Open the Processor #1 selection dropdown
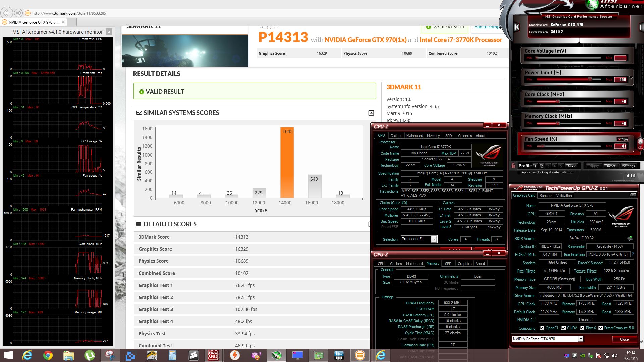Image resolution: width=644 pixels, height=362 pixels. [434, 239]
